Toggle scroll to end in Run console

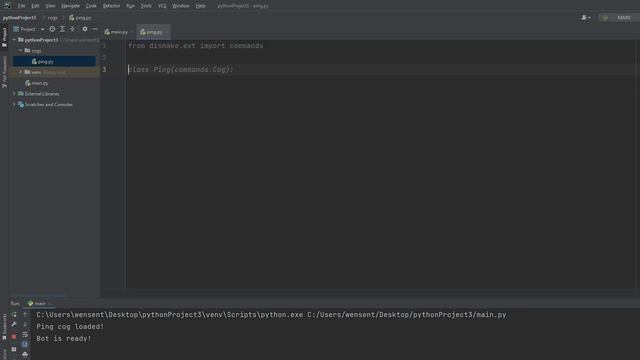point(25,344)
